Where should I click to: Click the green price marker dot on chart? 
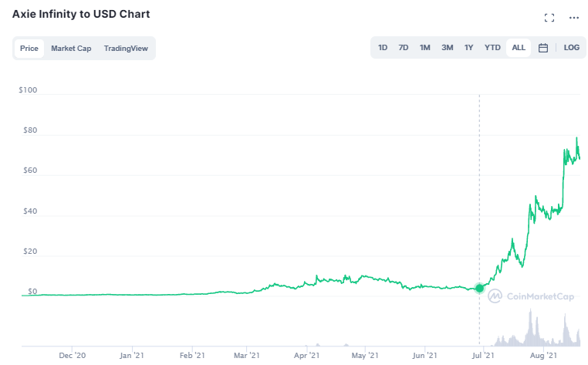480,288
